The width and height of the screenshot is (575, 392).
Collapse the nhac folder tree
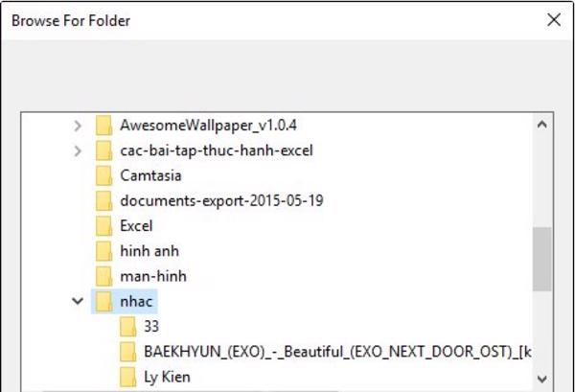click(78, 302)
